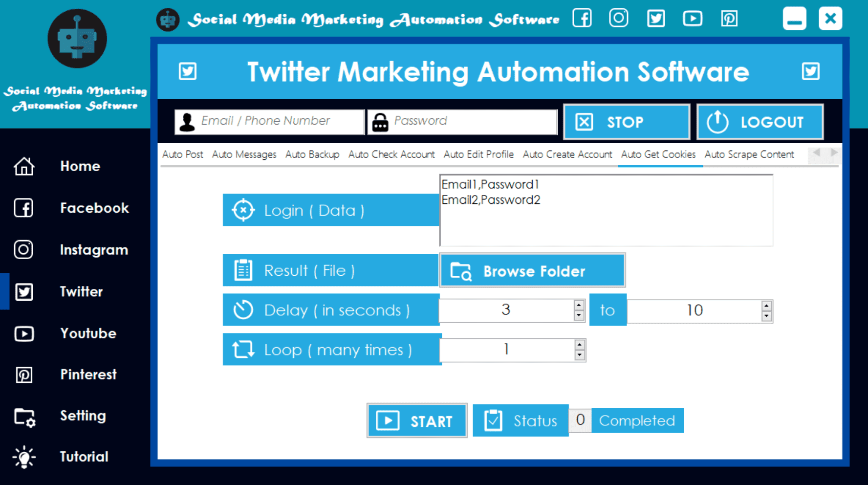Increase the maximum delay seconds value
Image resolution: width=868 pixels, height=485 pixels.
[x=766, y=306]
